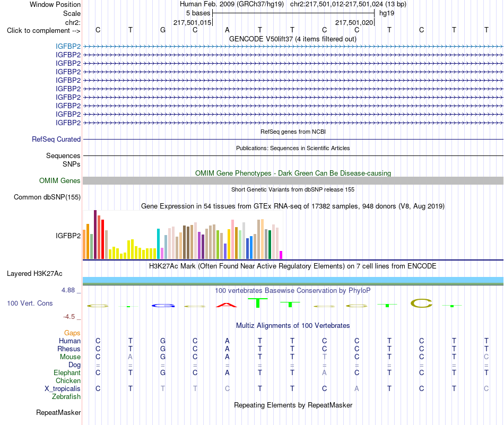Open the RefSeq Curated track label

[56, 139]
